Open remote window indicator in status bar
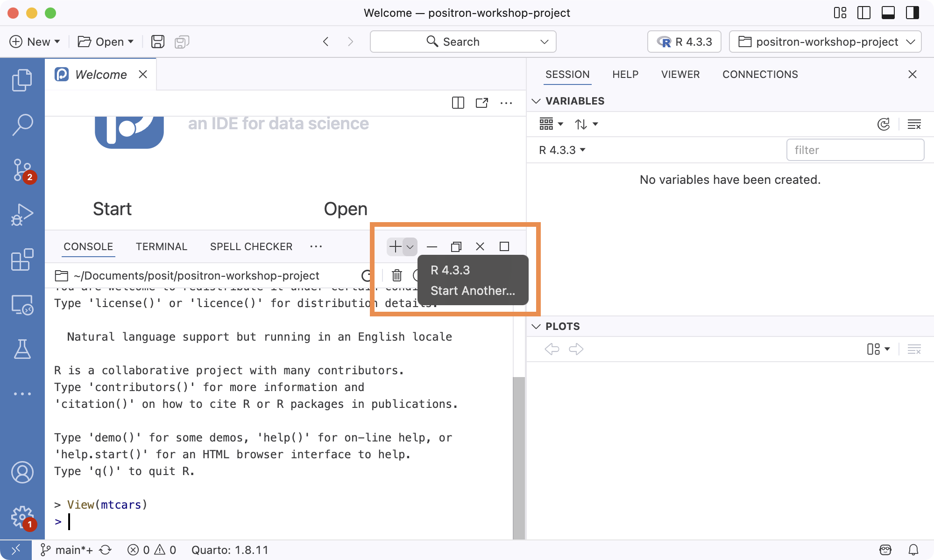This screenshot has width=934, height=560. tap(16, 550)
